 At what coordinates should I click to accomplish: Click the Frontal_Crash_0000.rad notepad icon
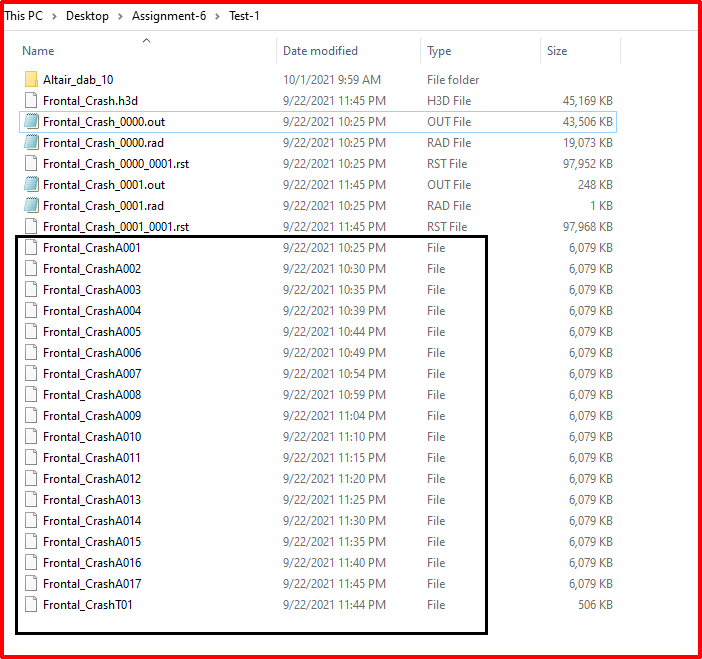click(x=31, y=142)
